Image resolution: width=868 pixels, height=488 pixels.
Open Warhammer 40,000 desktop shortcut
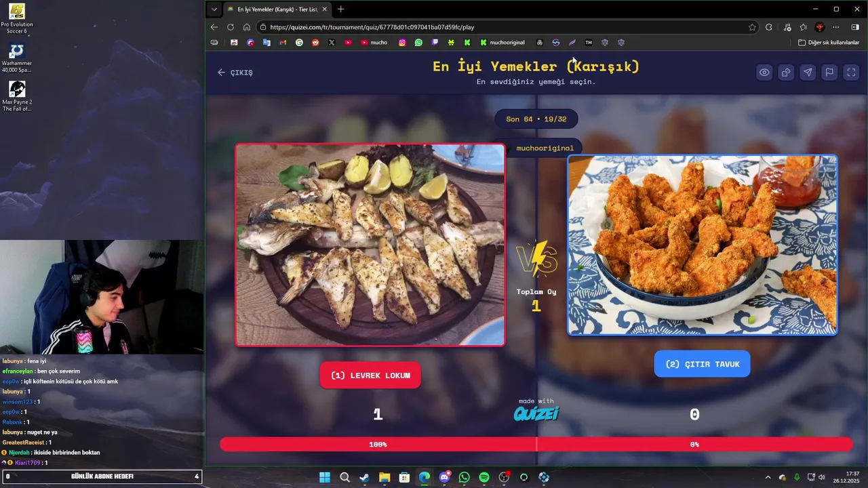17,58
